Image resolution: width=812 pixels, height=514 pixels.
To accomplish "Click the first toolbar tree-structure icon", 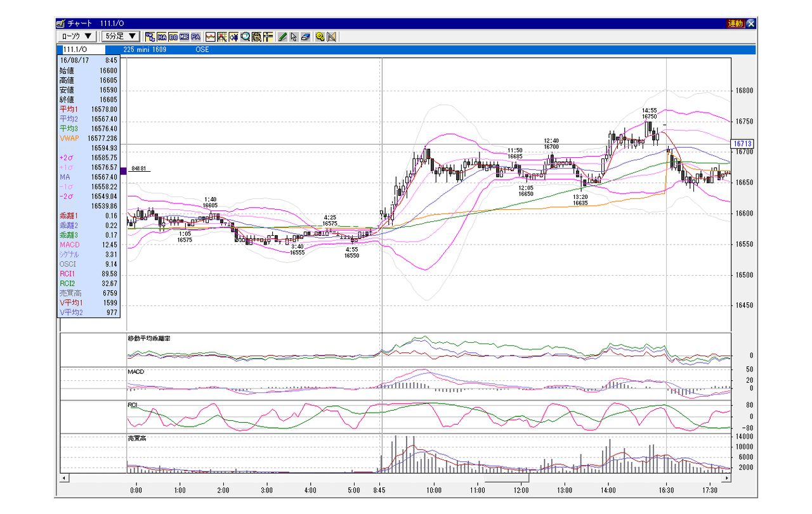I will coord(150,37).
